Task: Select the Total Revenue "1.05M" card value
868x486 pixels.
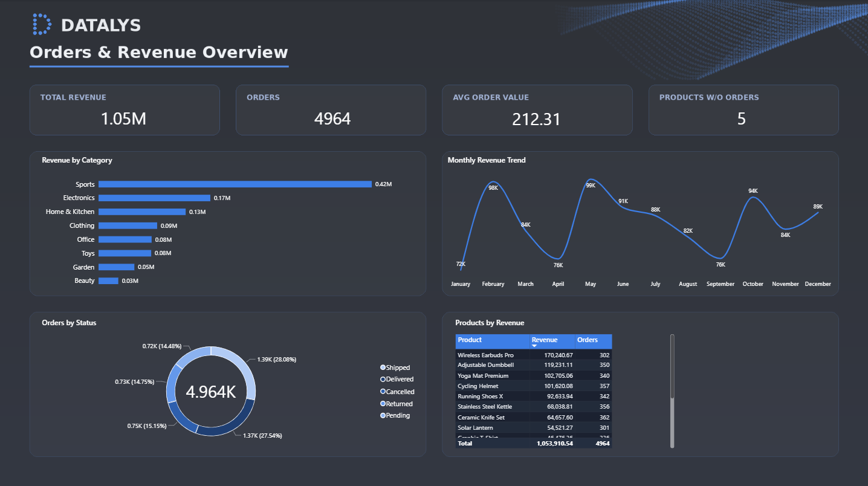Action: coord(123,119)
